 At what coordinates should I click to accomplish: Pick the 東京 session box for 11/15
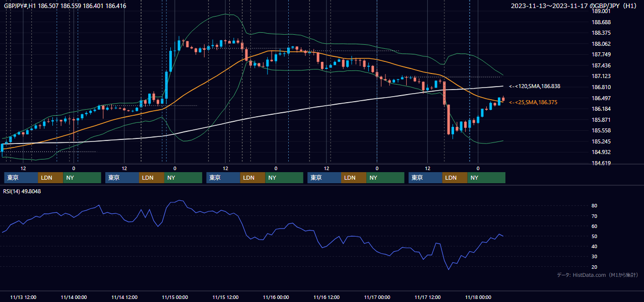click(223, 178)
